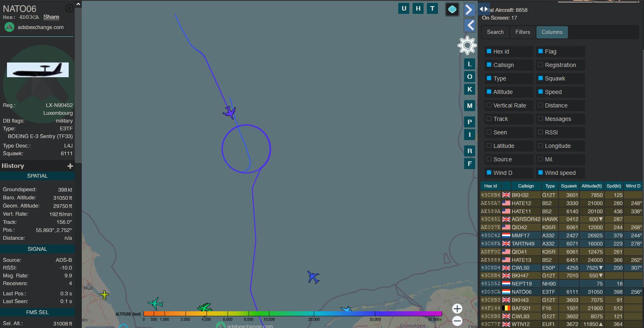The height and width of the screenshot is (328, 644).
Task: Select the MMF17 row in the table
Action: click(561, 235)
